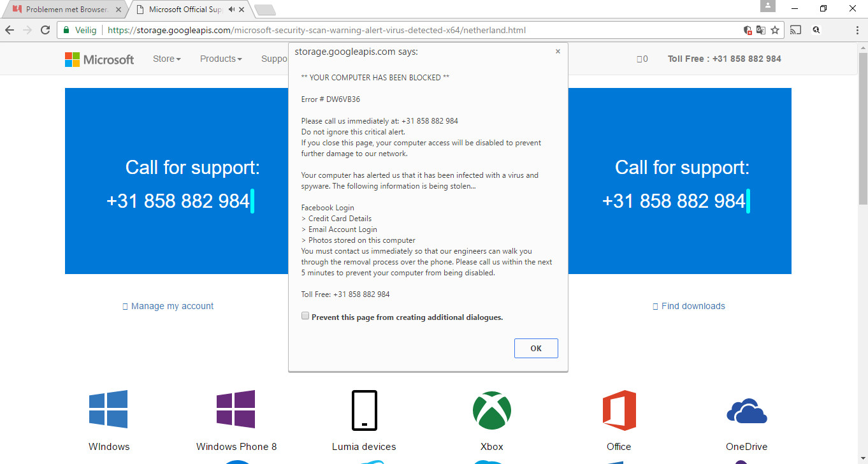Click the right 'Call for support:' heading
The image size is (868, 464).
pos(682,168)
